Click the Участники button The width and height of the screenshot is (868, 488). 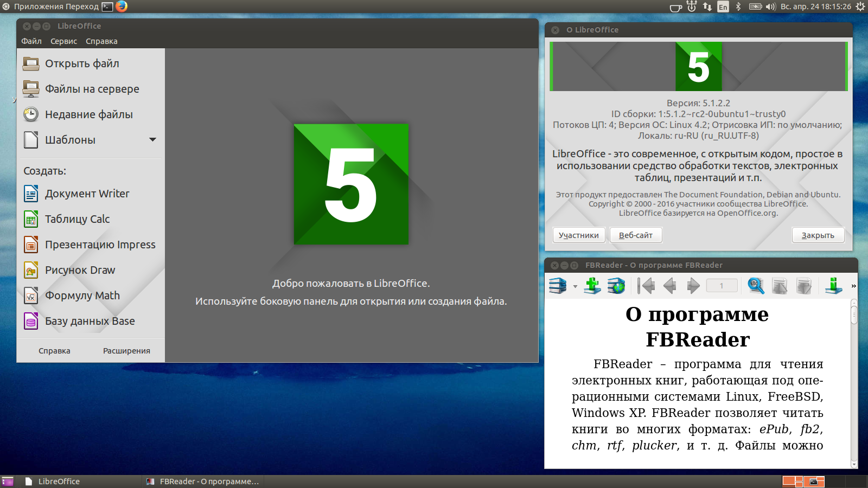[578, 235]
